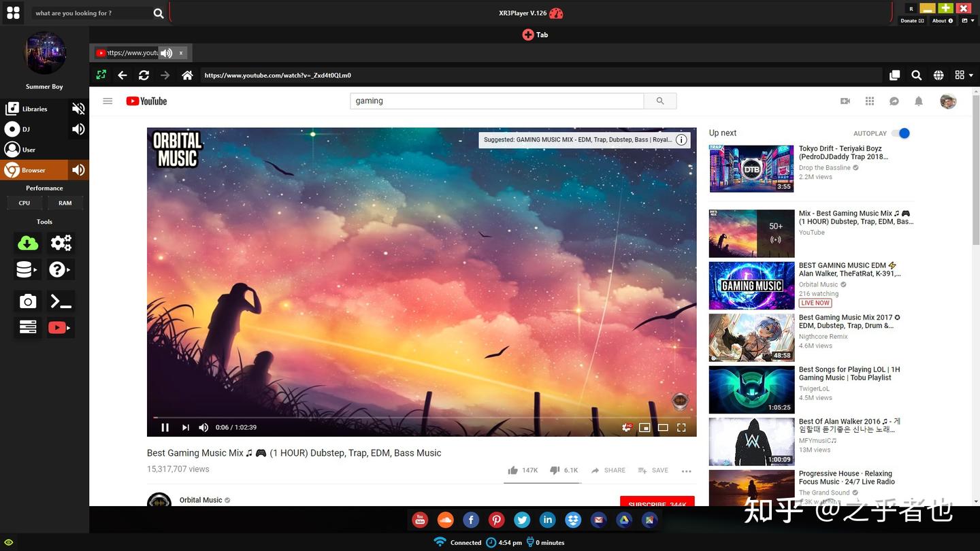This screenshot has width=980, height=551.
Task: Open the help question-mark menu
Action: [61, 270]
